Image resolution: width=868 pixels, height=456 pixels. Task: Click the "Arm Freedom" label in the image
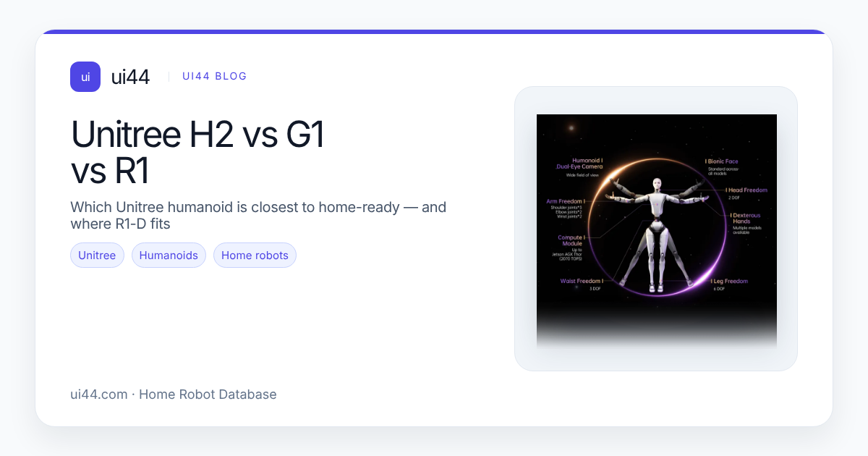pyautogui.click(x=567, y=201)
